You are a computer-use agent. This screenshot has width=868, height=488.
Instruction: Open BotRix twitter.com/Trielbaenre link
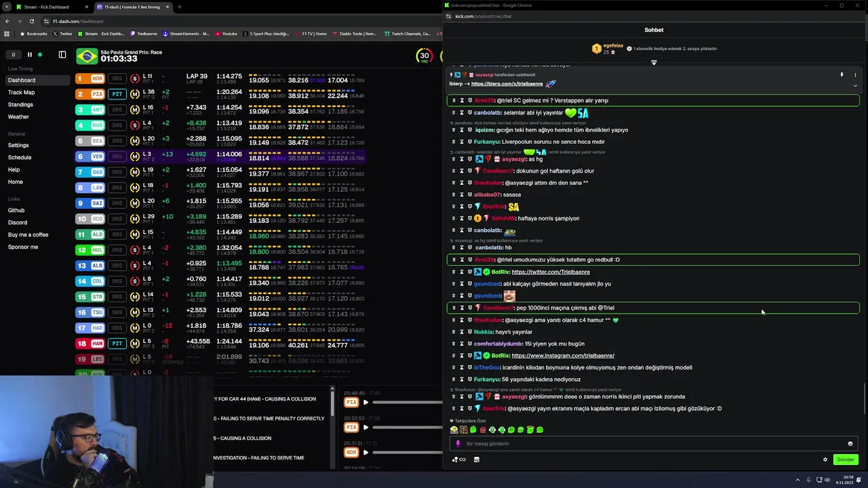pos(551,272)
